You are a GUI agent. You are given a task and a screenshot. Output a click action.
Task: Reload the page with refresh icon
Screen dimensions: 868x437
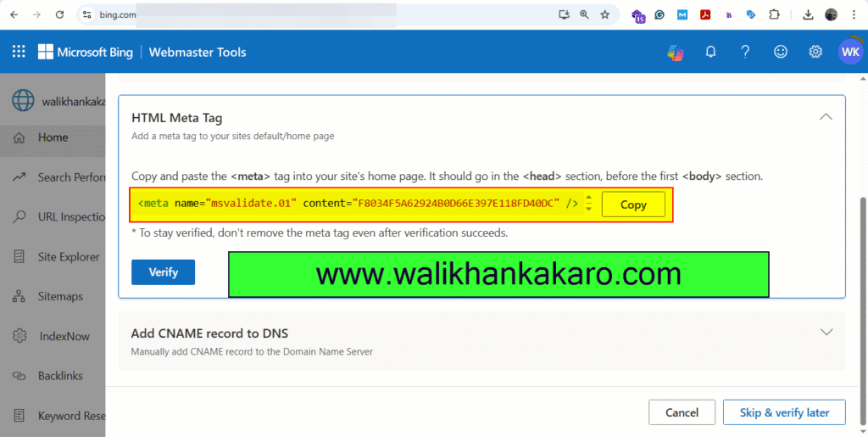pyautogui.click(x=60, y=15)
